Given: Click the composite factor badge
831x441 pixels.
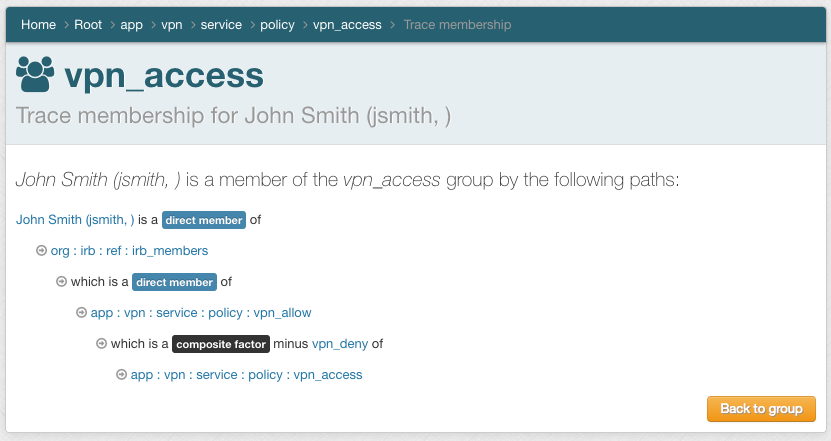Looking at the screenshot, I should pos(221,344).
